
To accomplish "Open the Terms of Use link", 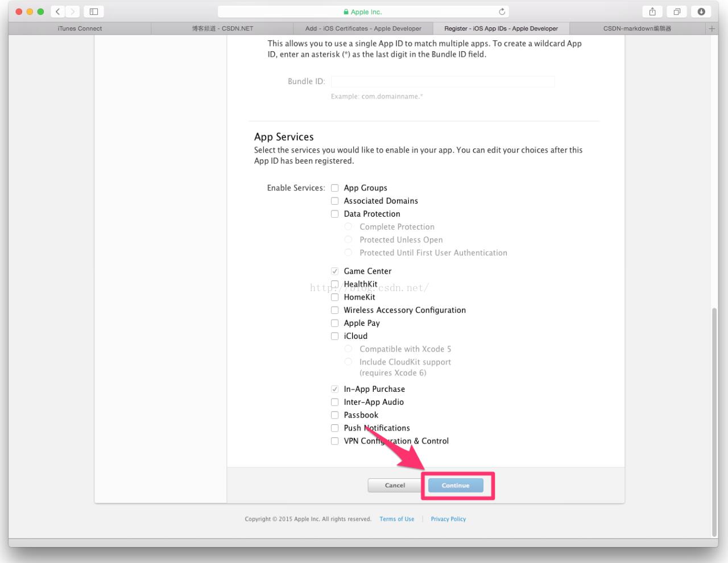I will click(x=397, y=519).
